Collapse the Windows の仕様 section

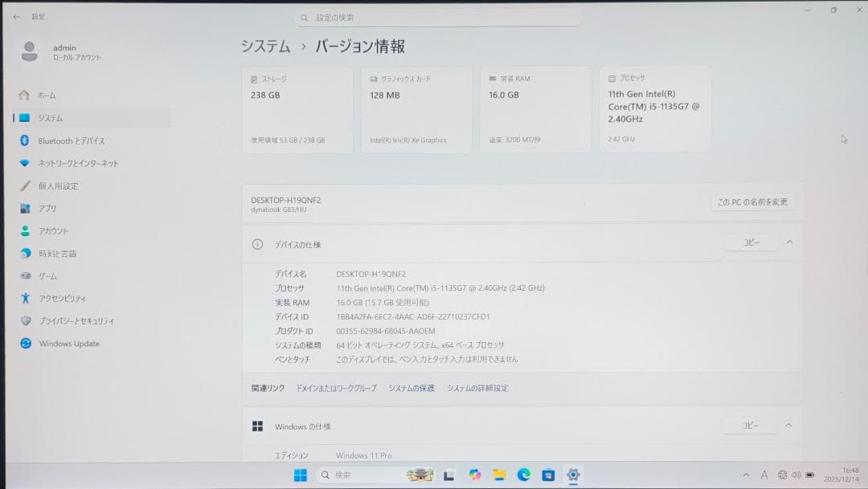(x=788, y=424)
